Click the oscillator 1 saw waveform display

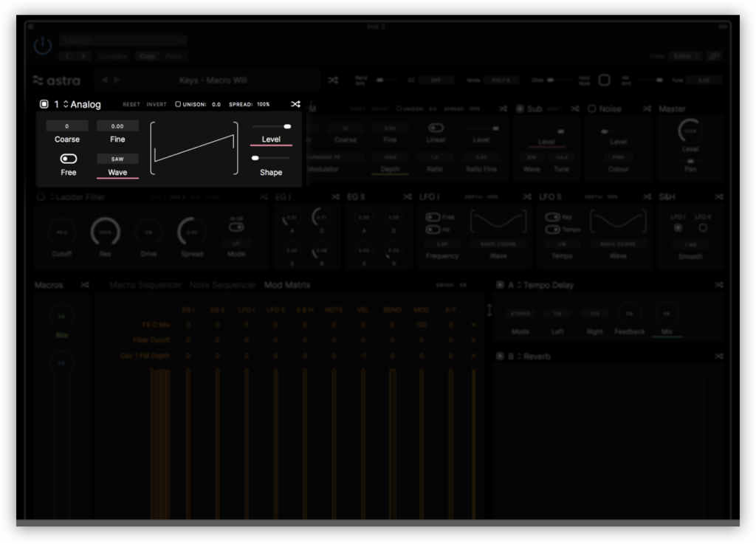194,148
